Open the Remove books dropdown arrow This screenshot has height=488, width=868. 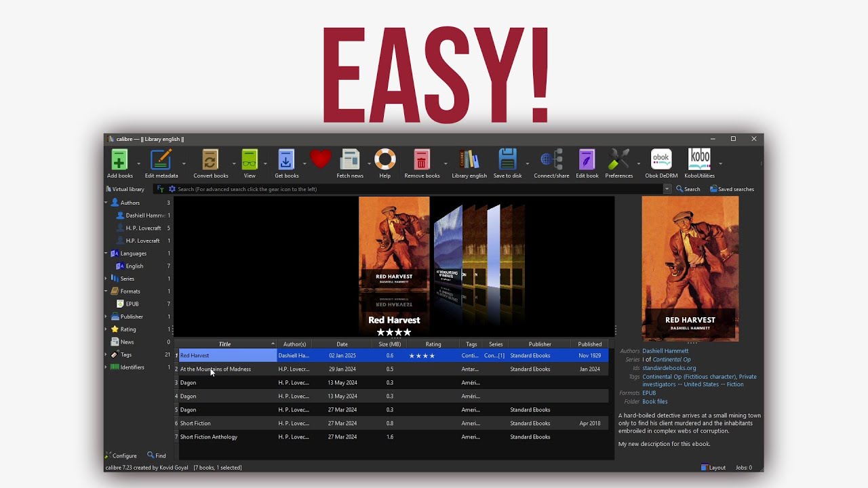[x=446, y=163]
